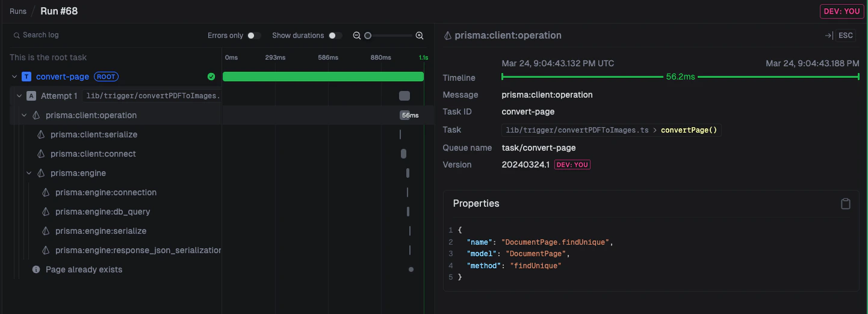Click the green success checkmark on convert-page
868x314 pixels.
coord(211,77)
